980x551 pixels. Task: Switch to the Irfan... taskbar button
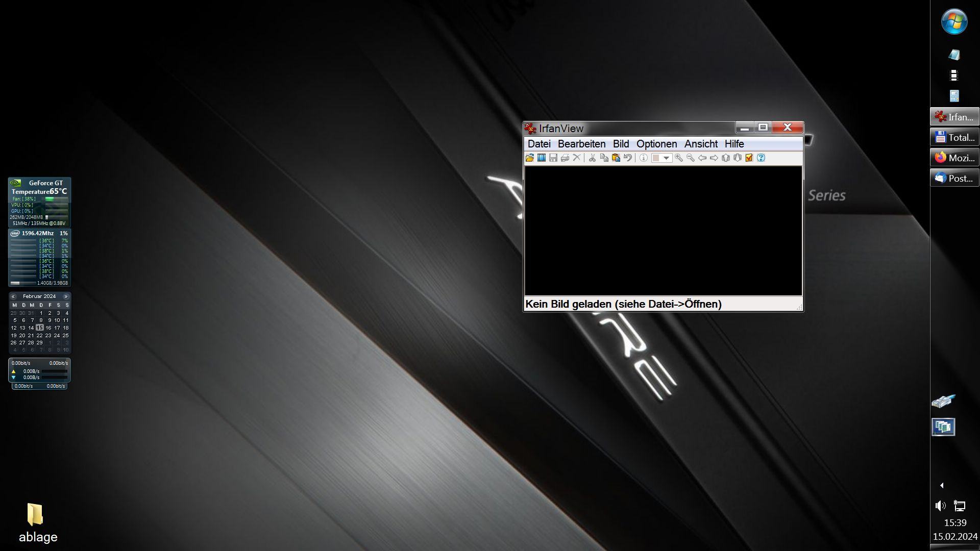(x=954, y=117)
